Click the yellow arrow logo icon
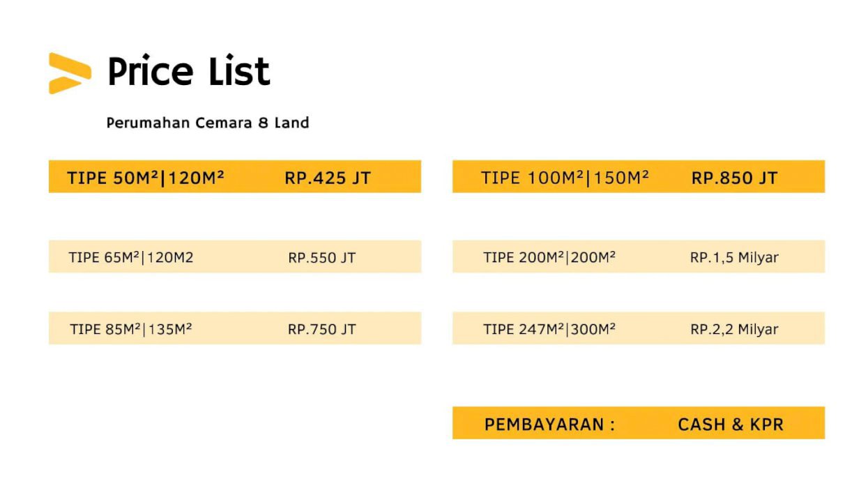Viewport: 868px width, 488px height. [x=69, y=73]
